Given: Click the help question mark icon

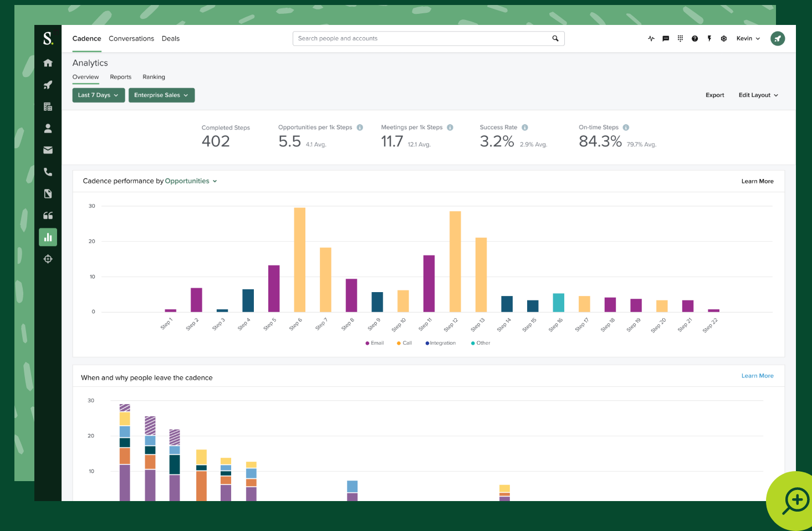Looking at the screenshot, I should pos(694,39).
